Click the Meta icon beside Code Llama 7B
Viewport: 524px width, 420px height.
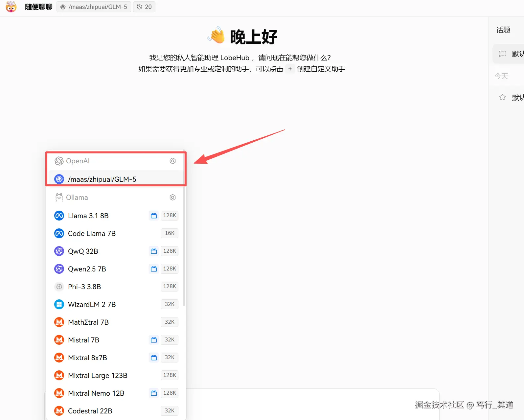click(x=59, y=233)
